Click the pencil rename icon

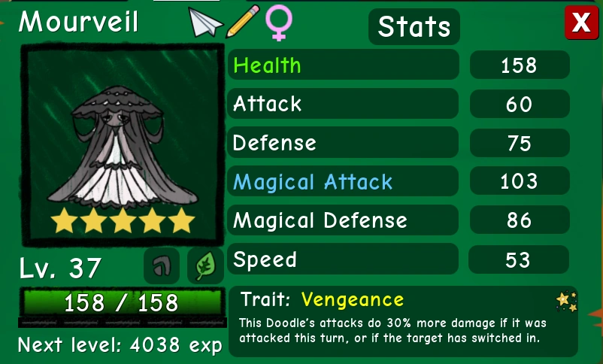click(x=243, y=21)
